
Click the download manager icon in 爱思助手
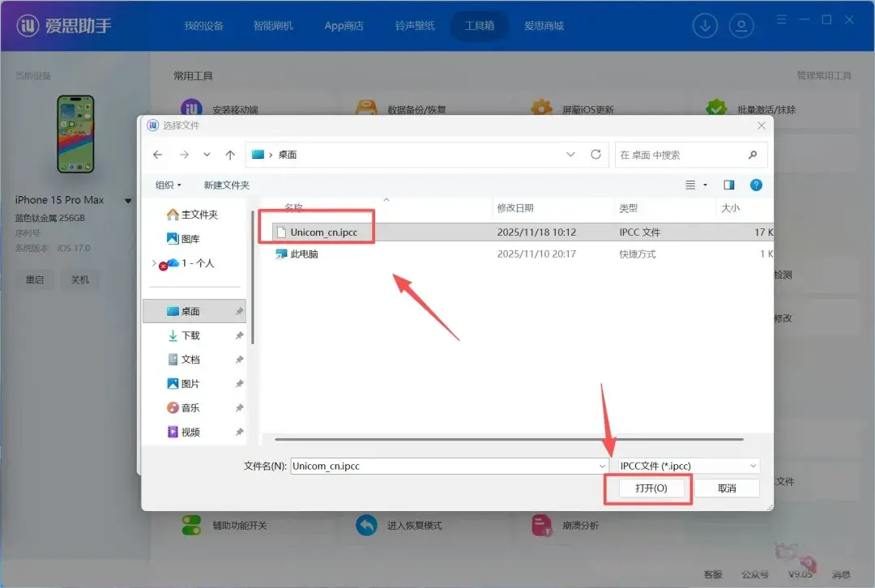click(705, 26)
